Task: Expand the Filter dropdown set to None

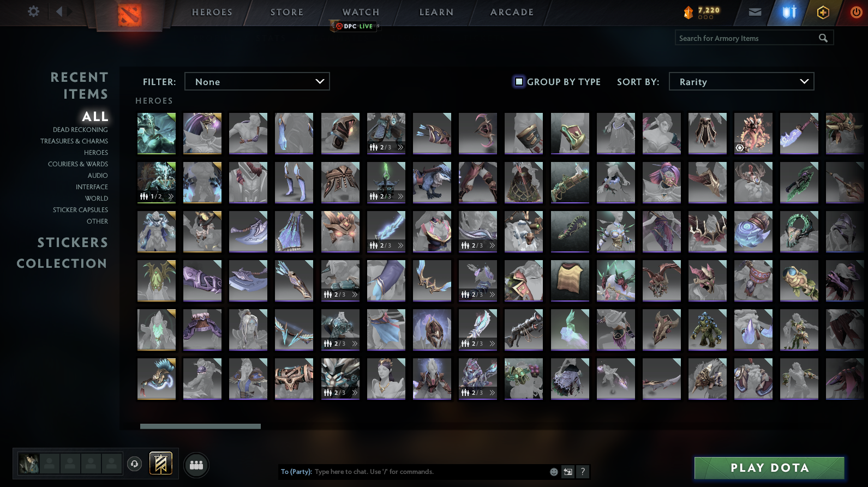Action: pos(257,82)
